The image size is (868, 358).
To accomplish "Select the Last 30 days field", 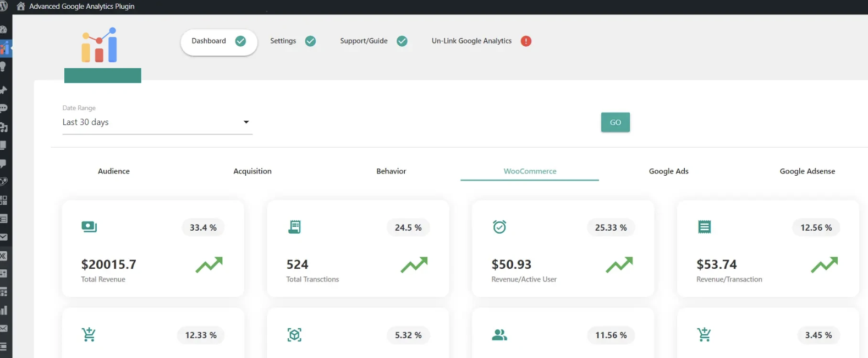I will pyautogui.click(x=157, y=122).
